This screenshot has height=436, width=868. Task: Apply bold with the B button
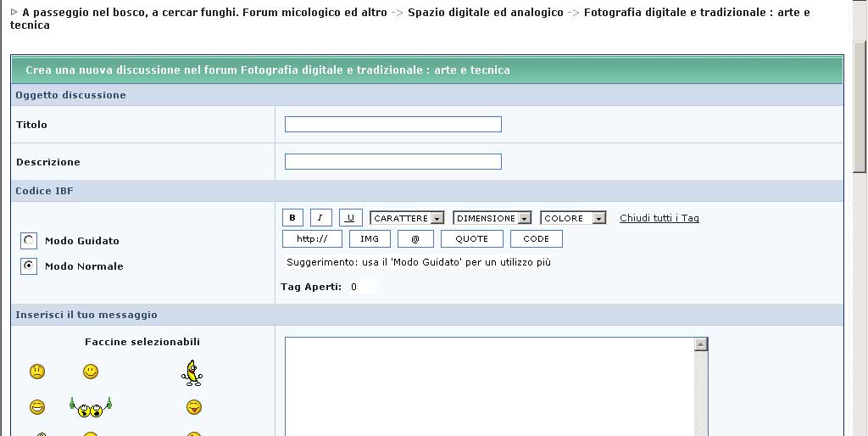(292, 218)
